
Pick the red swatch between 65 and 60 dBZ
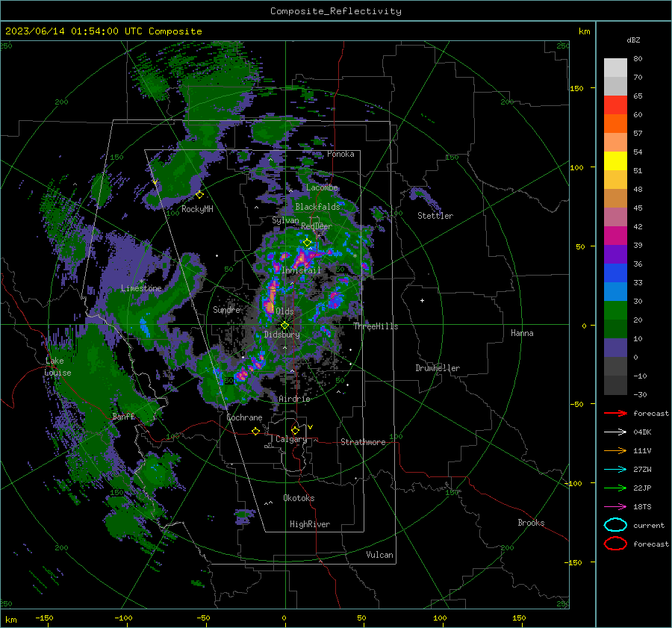[x=615, y=105]
